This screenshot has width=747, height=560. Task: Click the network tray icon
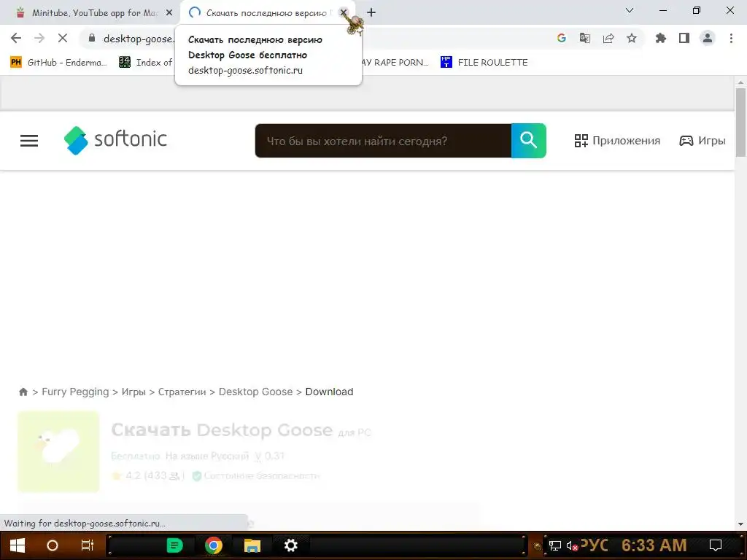[555, 545]
